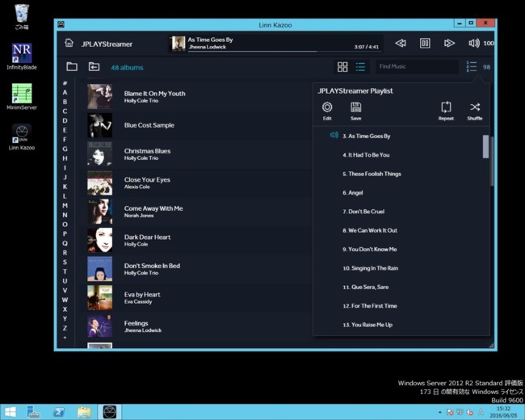Skip to the previous track
Image resolution: width=525 pixels, height=420 pixels.
[401, 43]
